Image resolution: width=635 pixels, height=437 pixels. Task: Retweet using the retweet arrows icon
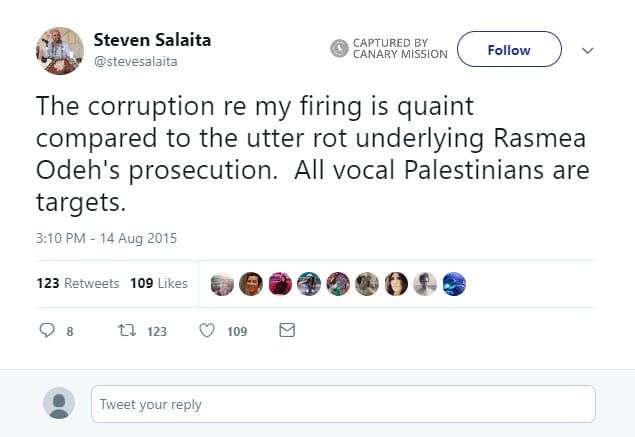tap(126, 331)
